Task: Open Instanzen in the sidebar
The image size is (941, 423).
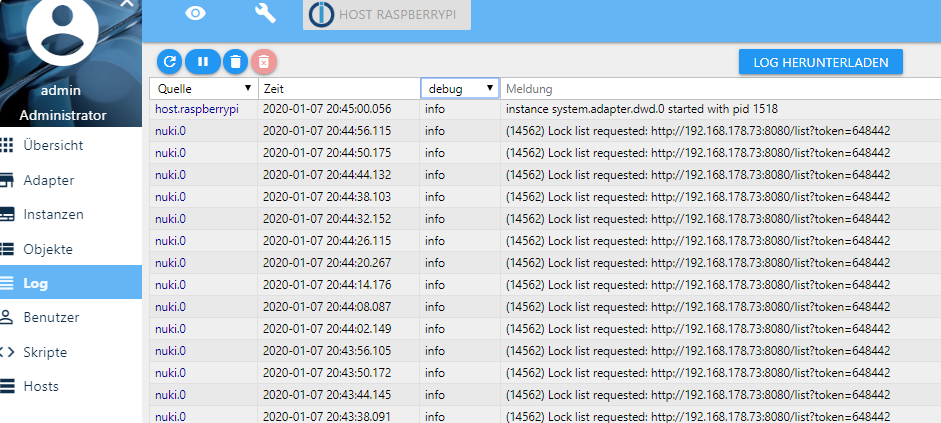Action: pos(71,214)
